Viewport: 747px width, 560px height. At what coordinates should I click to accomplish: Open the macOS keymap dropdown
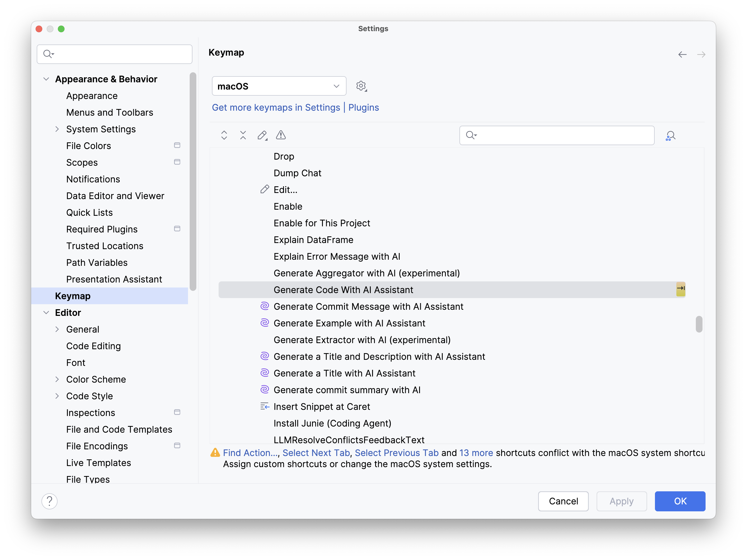(x=279, y=86)
